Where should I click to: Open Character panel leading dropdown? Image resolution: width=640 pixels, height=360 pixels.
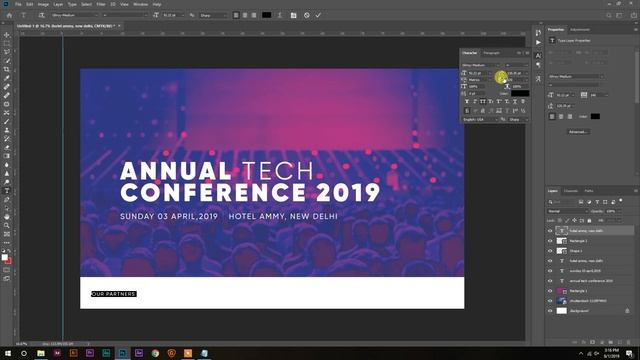517,73
